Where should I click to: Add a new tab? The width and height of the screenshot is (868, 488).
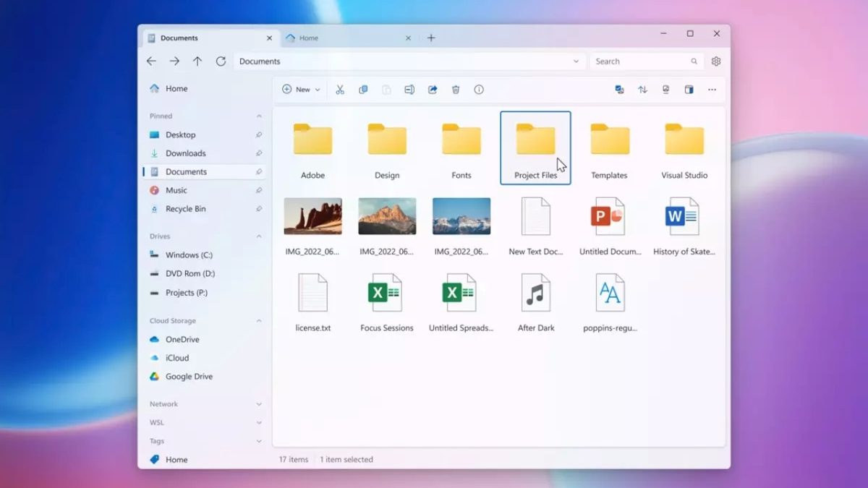[431, 38]
